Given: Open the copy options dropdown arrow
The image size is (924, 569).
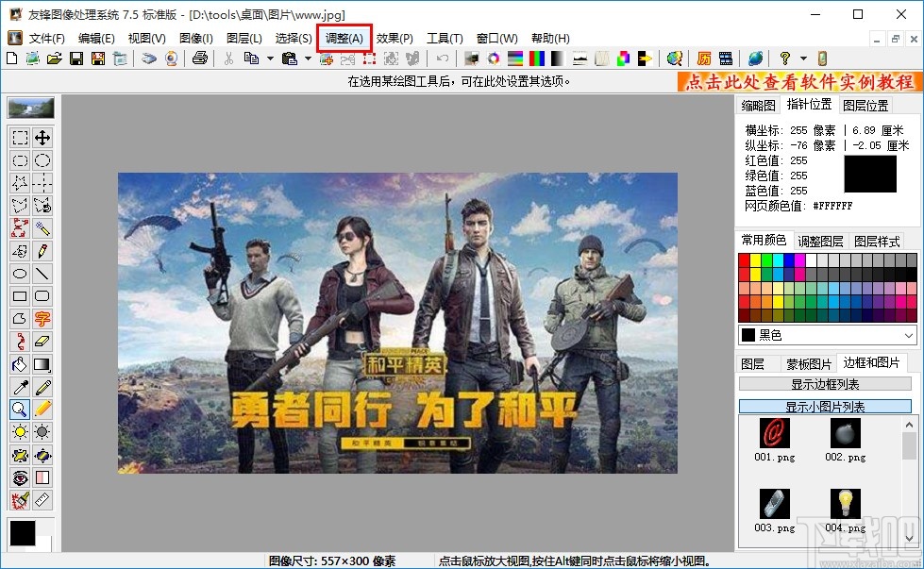Looking at the screenshot, I should coord(271,59).
